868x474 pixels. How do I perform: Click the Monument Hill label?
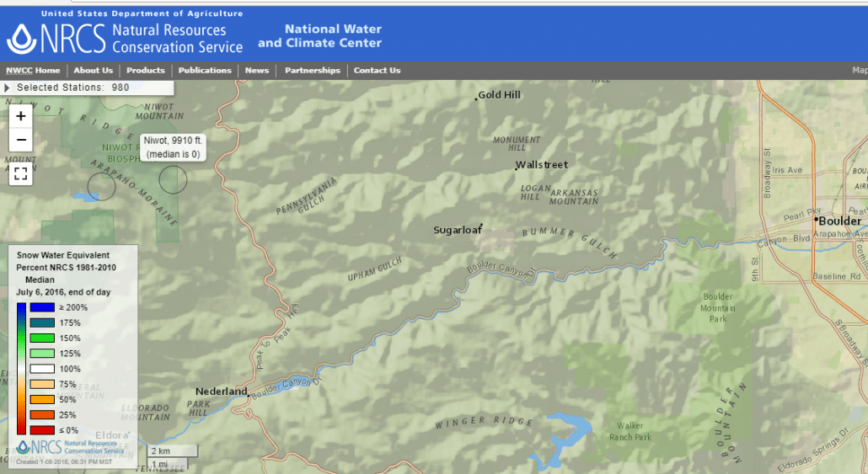[x=517, y=144]
